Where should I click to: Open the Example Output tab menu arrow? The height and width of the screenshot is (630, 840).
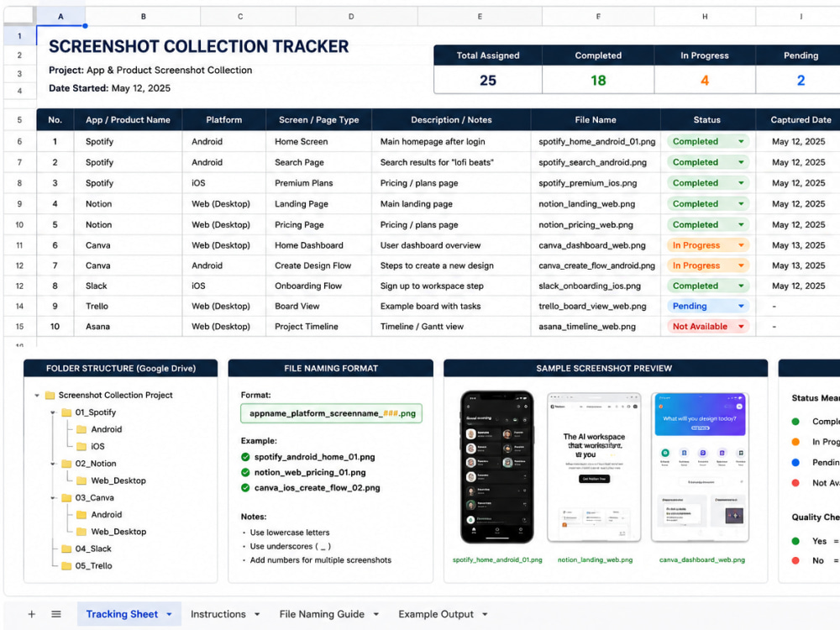pos(485,615)
